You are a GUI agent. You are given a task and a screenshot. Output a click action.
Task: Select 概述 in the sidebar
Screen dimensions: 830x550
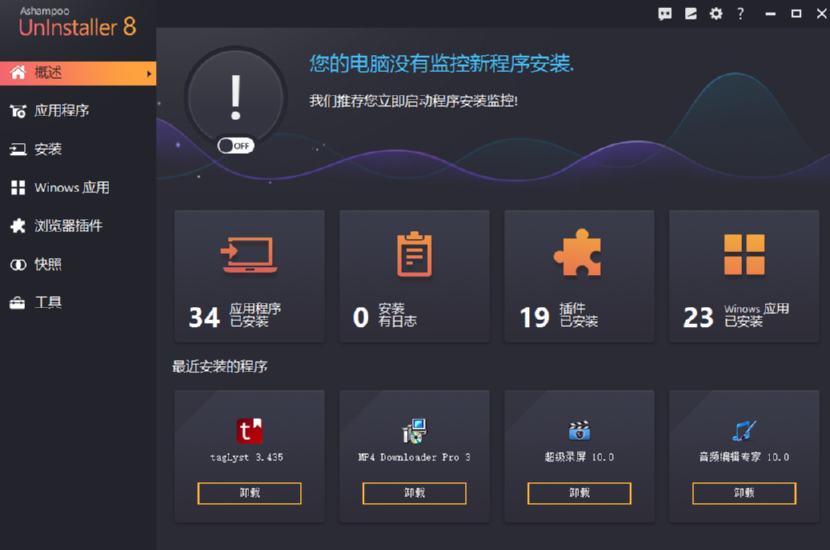78,73
